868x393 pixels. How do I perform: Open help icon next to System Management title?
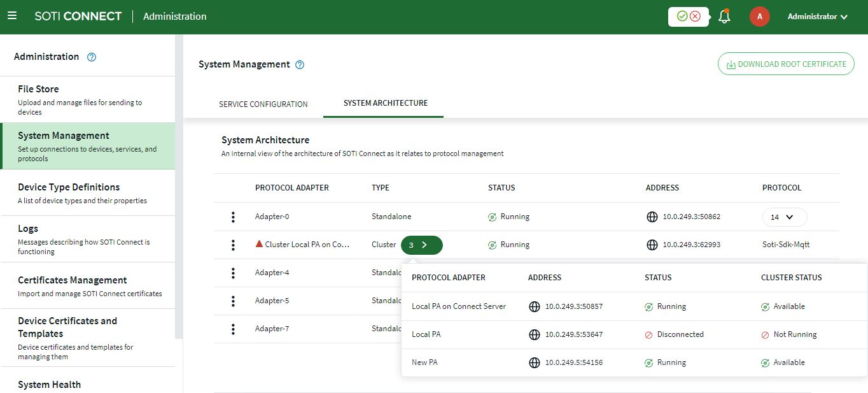[x=300, y=64]
